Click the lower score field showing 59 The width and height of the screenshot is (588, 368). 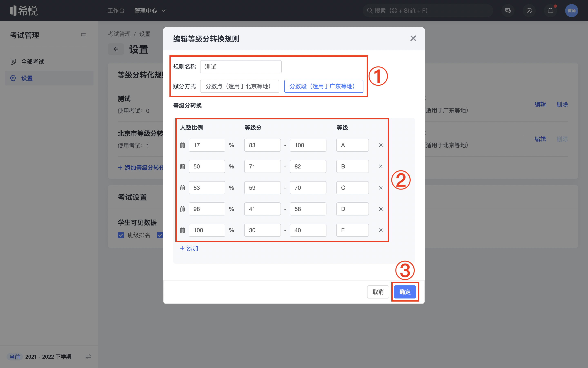[262, 188]
